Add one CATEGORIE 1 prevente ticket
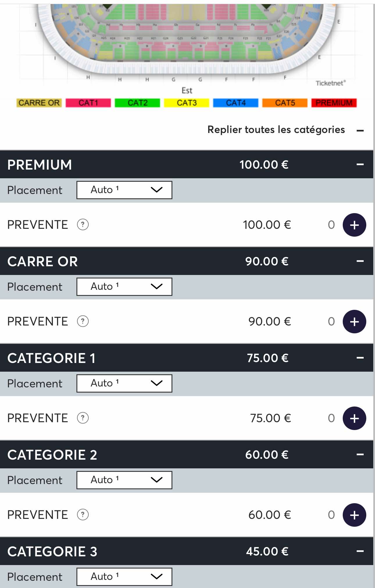Screen dimensions: 375x588 [x=354, y=418]
